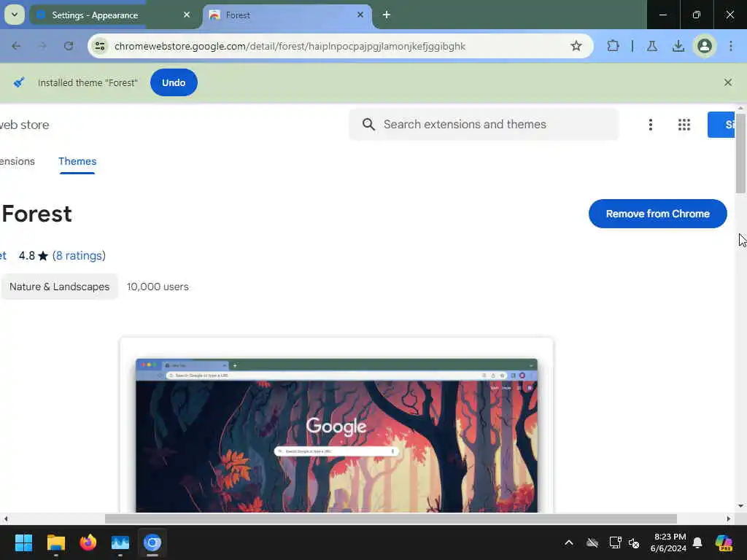This screenshot has width=747, height=560.
Task: Open the Extensions category tab
Action: tap(18, 161)
